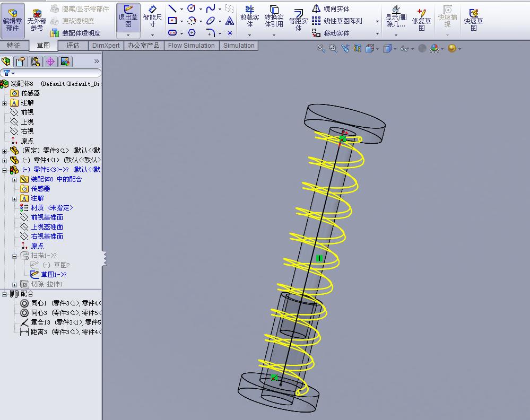Open the linear sketch pattern dropdown arrow
Screen dimensions: 530x420
[377, 21]
